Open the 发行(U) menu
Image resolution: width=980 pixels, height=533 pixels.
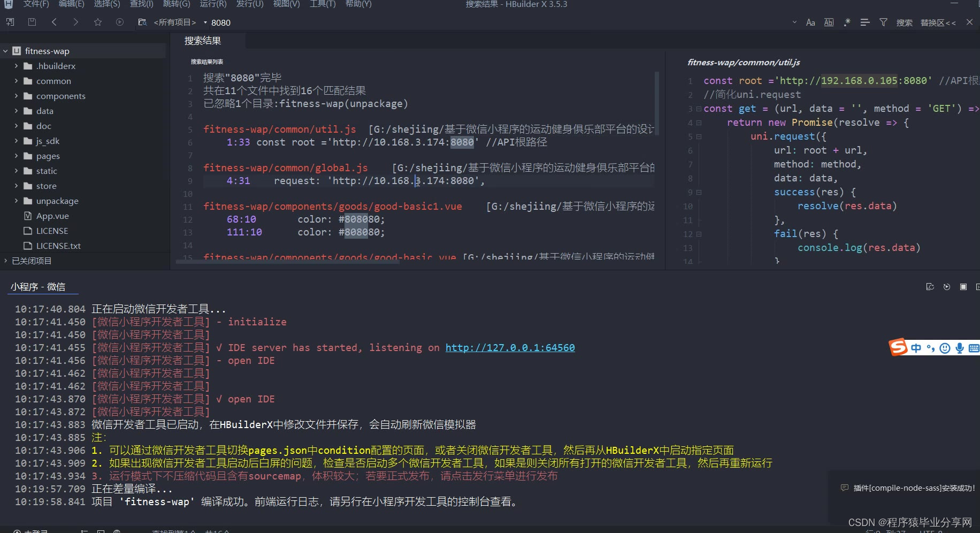click(250, 4)
